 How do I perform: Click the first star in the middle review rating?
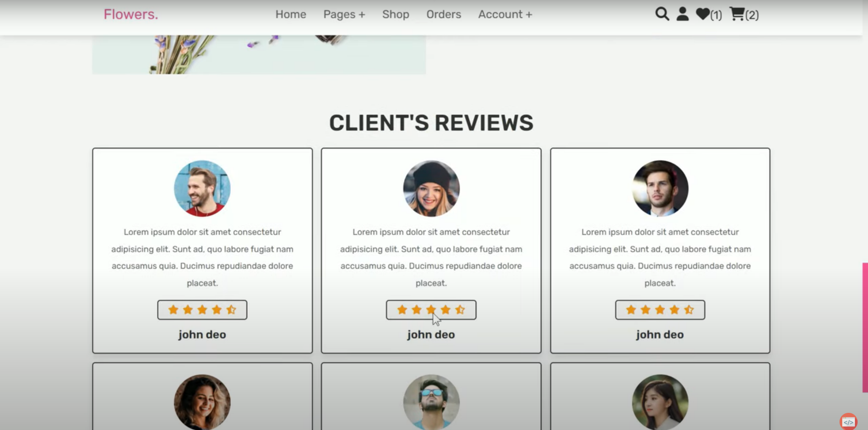(x=402, y=310)
